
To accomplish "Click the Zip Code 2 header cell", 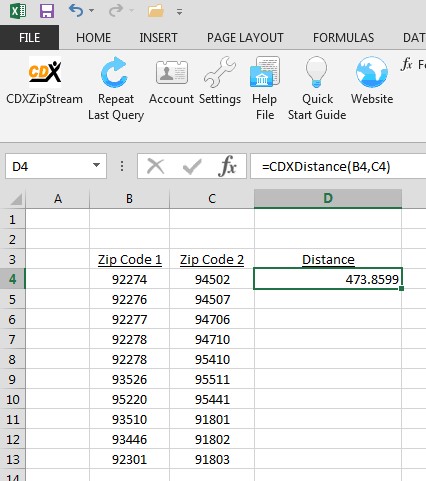I will click(212, 259).
